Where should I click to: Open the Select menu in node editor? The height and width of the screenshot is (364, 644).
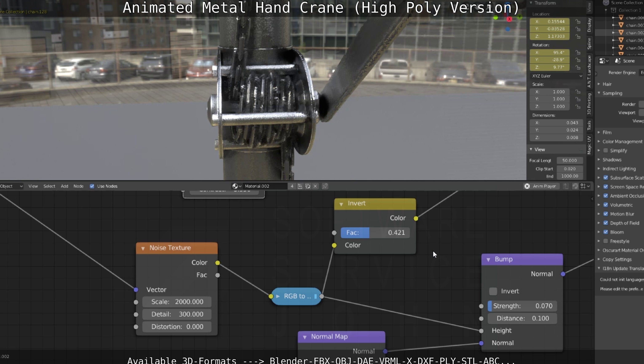tap(49, 186)
